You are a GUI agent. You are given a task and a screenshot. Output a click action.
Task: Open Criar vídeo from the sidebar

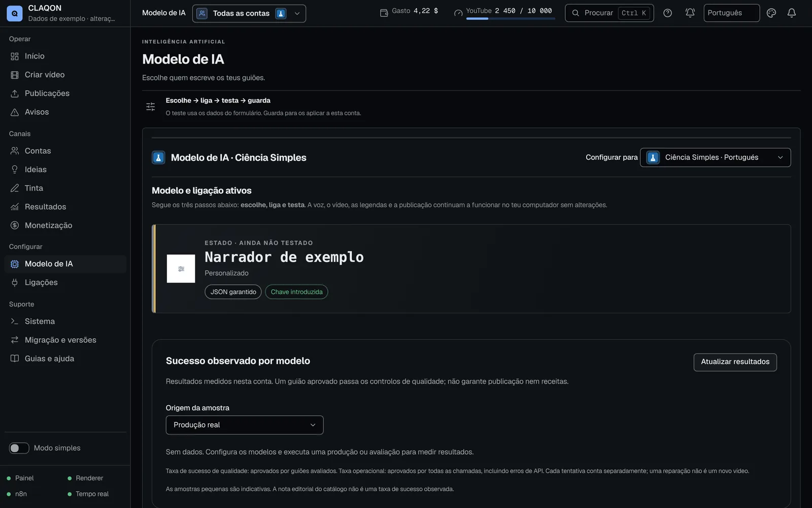[x=65, y=75]
